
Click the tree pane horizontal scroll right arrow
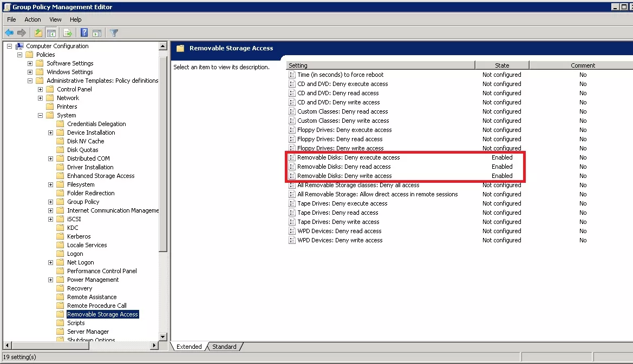point(154,346)
